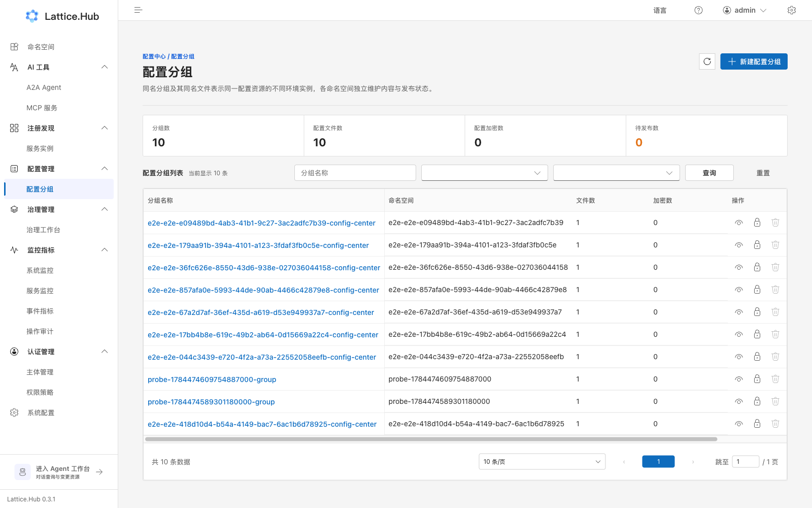Screen dimensions: 812x508
Task: Collapse the 配置管理 sidebar section
Action: click(x=105, y=169)
